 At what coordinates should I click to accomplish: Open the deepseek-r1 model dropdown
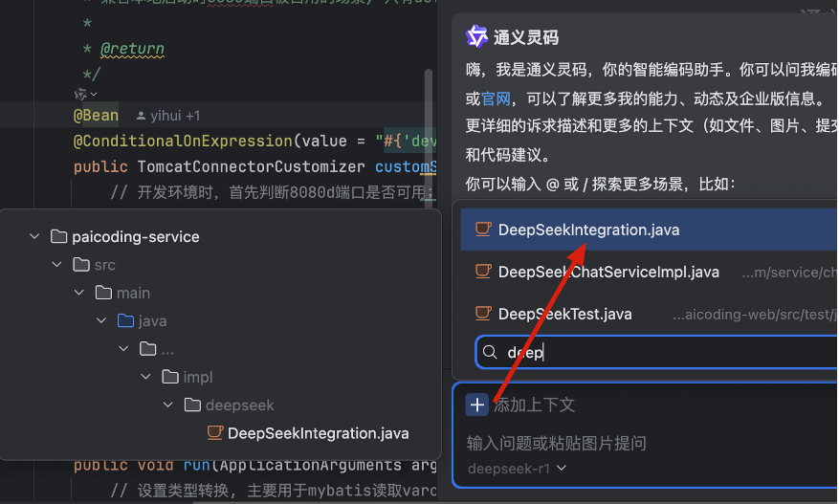pos(518,469)
